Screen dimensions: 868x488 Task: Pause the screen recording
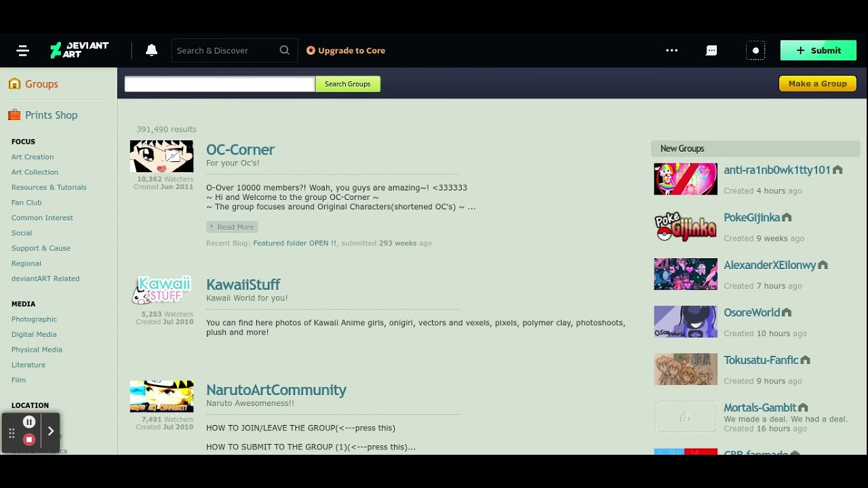pyautogui.click(x=29, y=422)
